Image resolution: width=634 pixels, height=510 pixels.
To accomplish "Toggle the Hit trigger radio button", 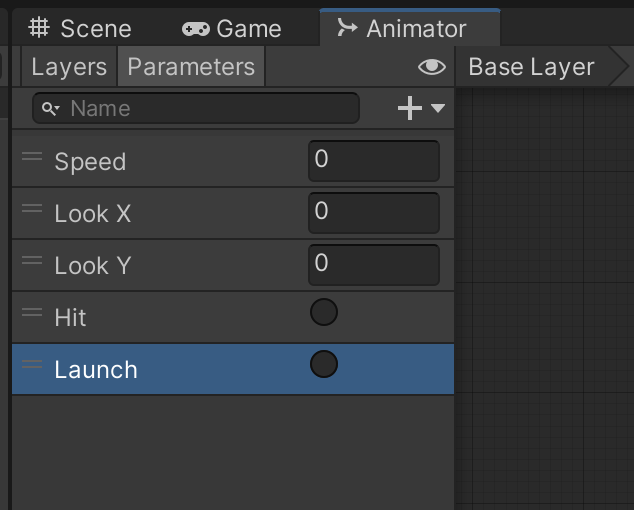I will click(324, 313).
